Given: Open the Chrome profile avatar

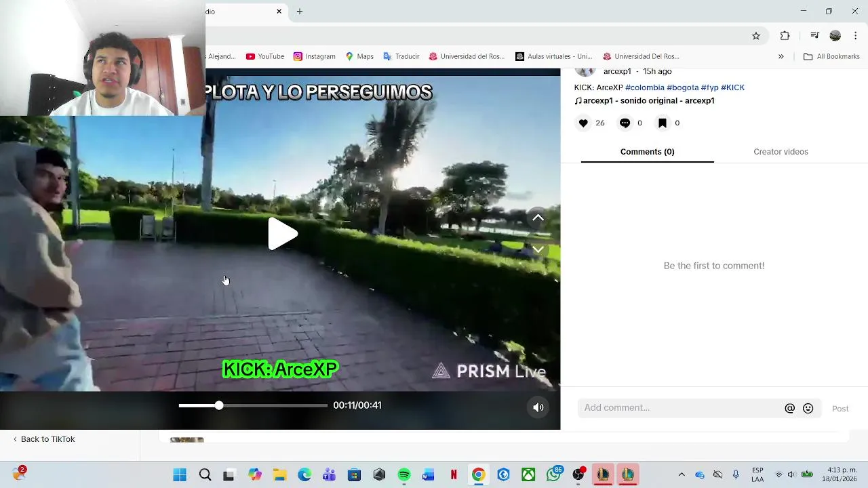Looking at the screenshot, I should (x=835, y=36).
